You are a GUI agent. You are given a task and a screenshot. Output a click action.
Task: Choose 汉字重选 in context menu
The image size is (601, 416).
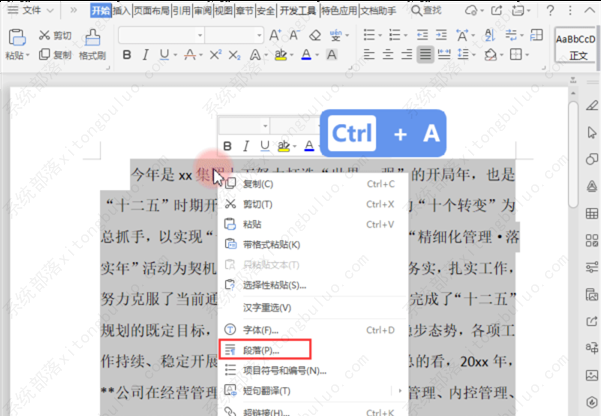312,308
